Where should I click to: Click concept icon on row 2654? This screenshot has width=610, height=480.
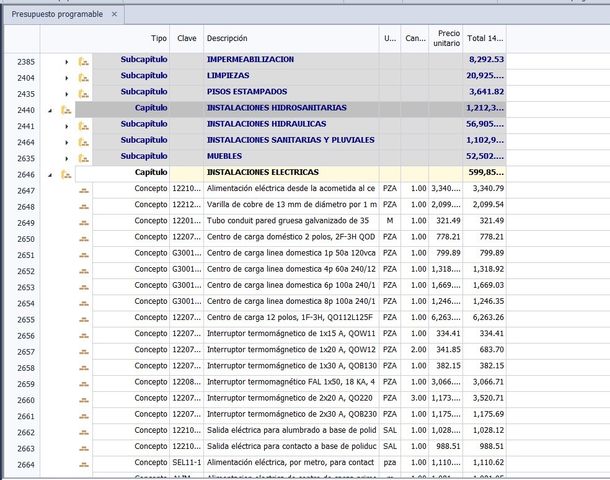pos(84,303)
